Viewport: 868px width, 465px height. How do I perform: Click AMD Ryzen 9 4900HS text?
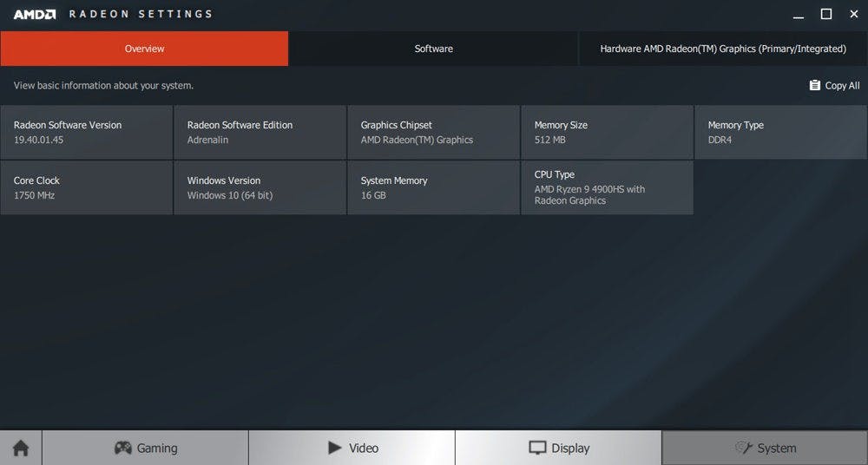click(589, 195)
